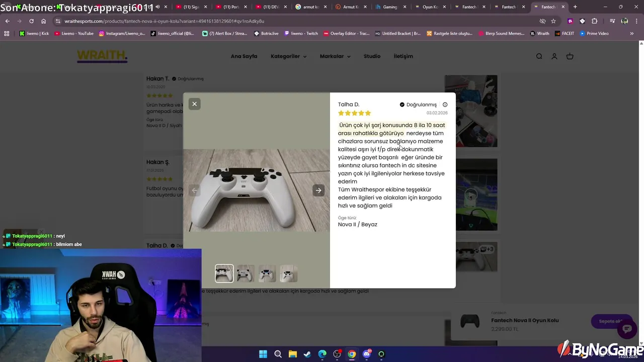Open FACEIT bookmark

coord(565,33)
